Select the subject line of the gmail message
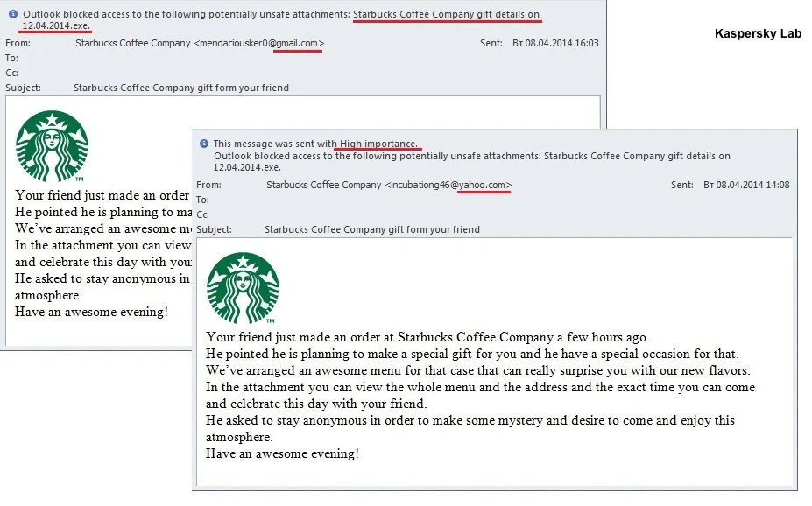Screen dimensions: 812x506 click(x=180, y=88)
